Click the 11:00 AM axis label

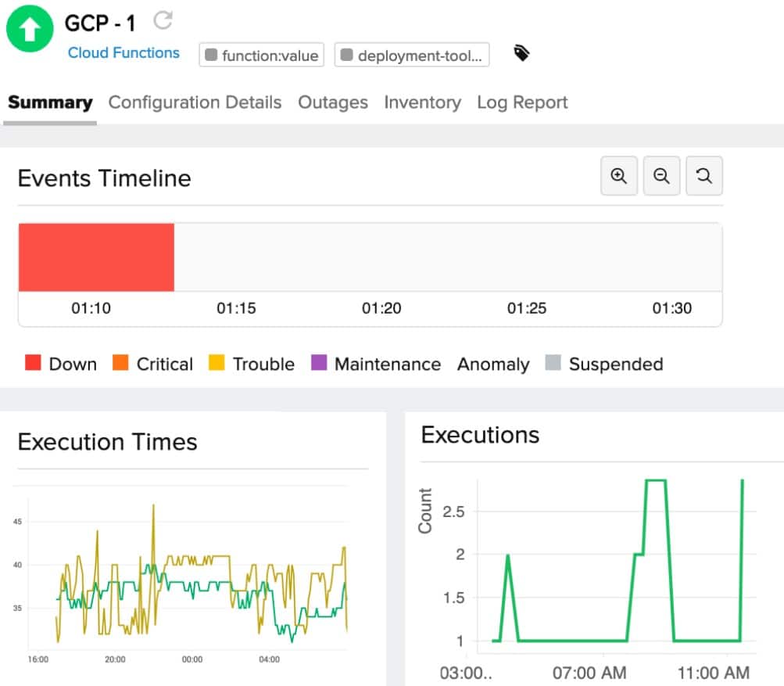pos(714,673)
